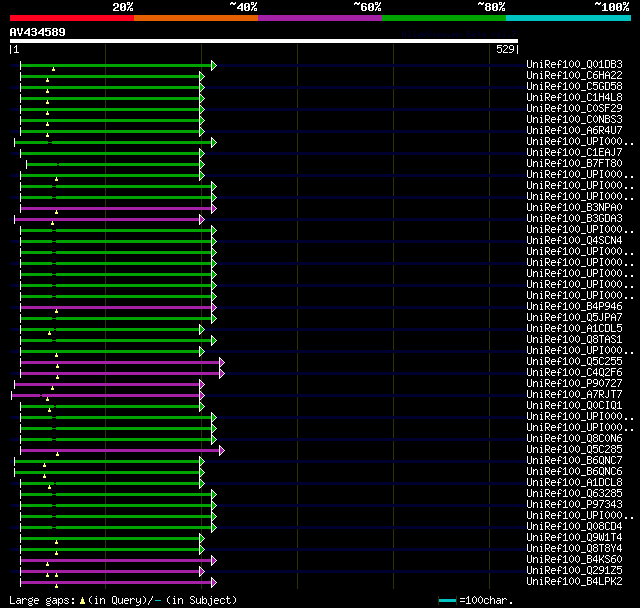
Task: Select the UniRef100_Q5C285 label
Action: click(574, 450)
